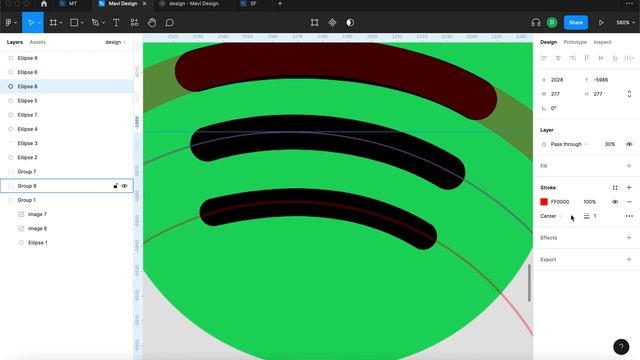Image resolution: width=640 pixels, height=360 pixels.
Task: Open the stroke Center alignment dropdown
Action: (551, 216)
